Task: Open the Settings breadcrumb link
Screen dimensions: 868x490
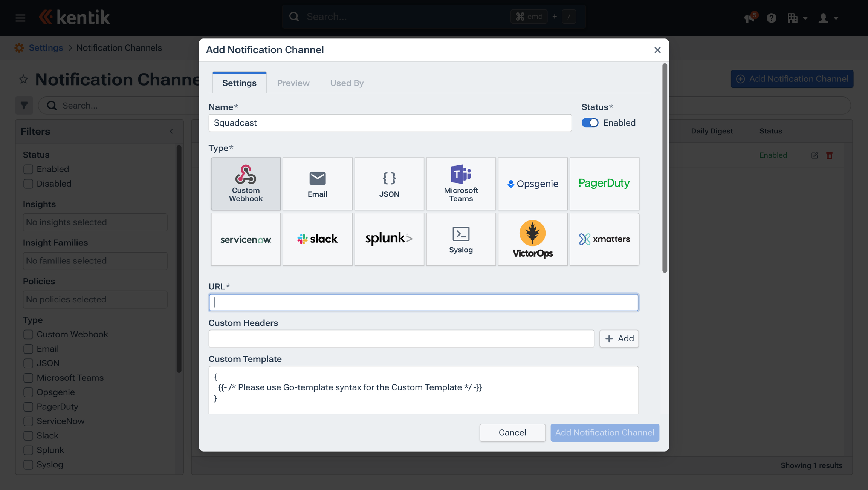Action: [46, 48]
